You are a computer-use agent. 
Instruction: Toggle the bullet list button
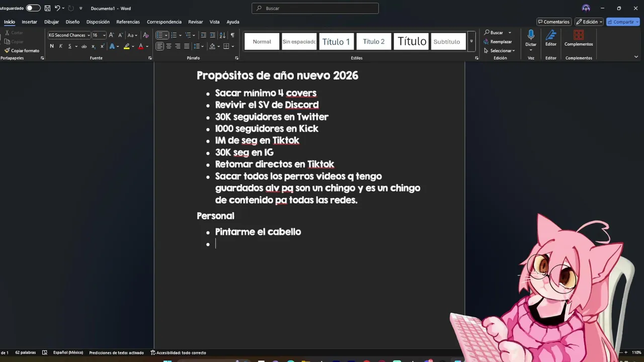159,35
